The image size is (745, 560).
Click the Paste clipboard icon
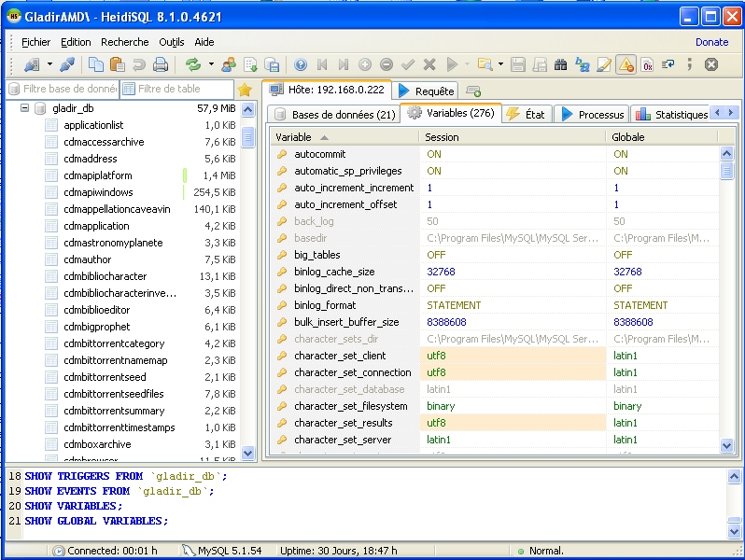coord(118,64)
